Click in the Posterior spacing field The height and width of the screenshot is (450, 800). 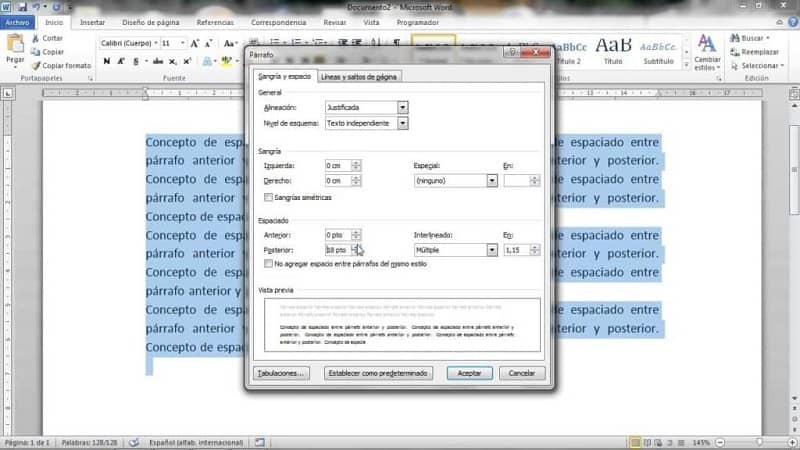point(338,250)
